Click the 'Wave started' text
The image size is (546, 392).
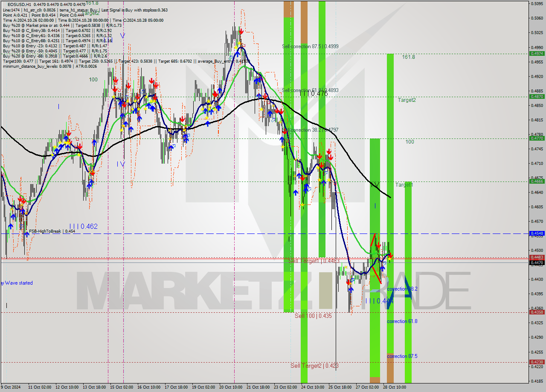[x=18, y=283]
